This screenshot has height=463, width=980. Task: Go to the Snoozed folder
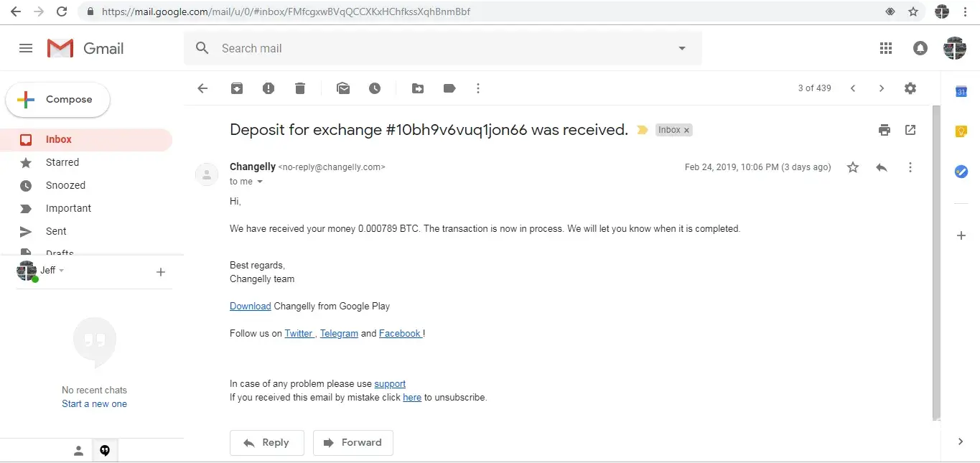[65, 185]
